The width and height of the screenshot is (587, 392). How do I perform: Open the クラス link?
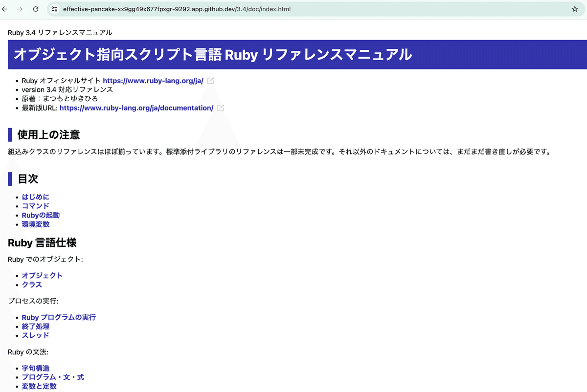pos(31,284)
